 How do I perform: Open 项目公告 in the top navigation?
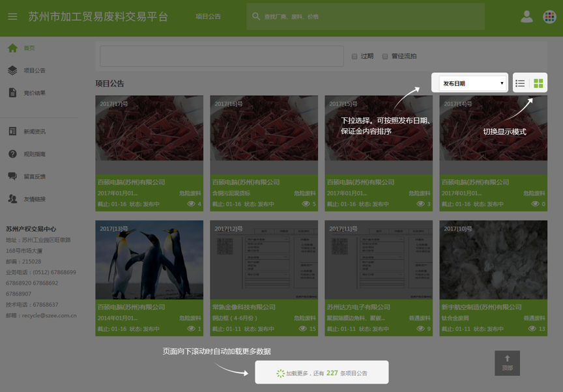(208, 17)
